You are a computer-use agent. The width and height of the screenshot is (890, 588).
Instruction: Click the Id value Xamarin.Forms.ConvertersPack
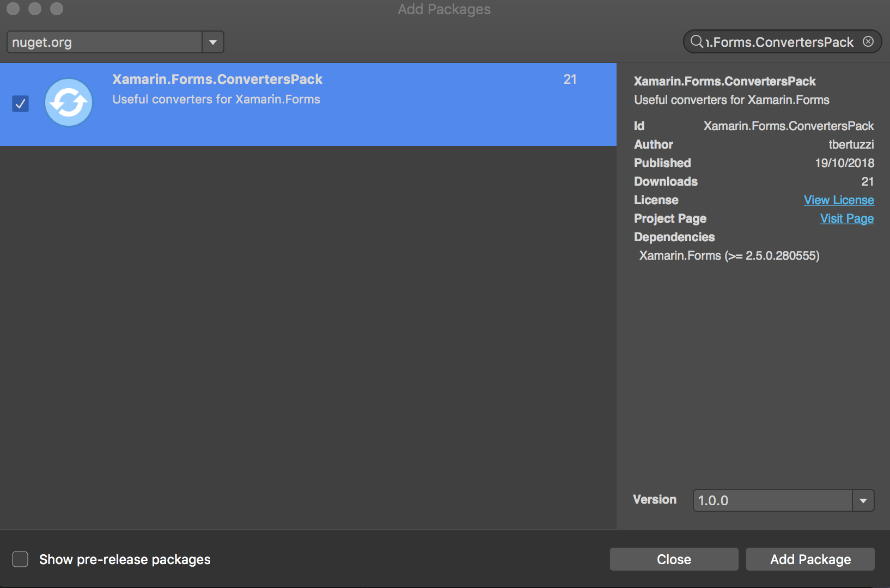789,126
